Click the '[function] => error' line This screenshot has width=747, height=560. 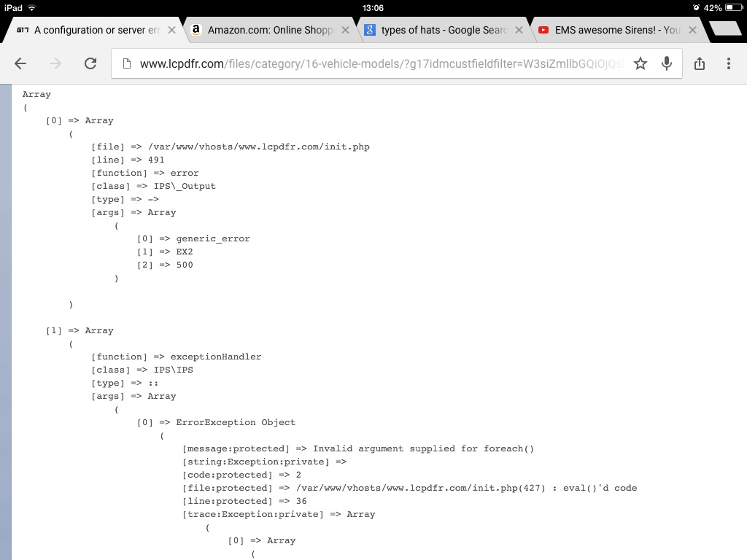[x=145, y=173]
